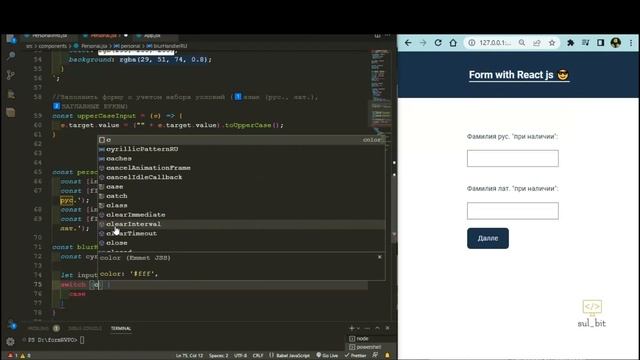Pick the case keyword suggestion
Screen dimensions: 640x360
241,187
